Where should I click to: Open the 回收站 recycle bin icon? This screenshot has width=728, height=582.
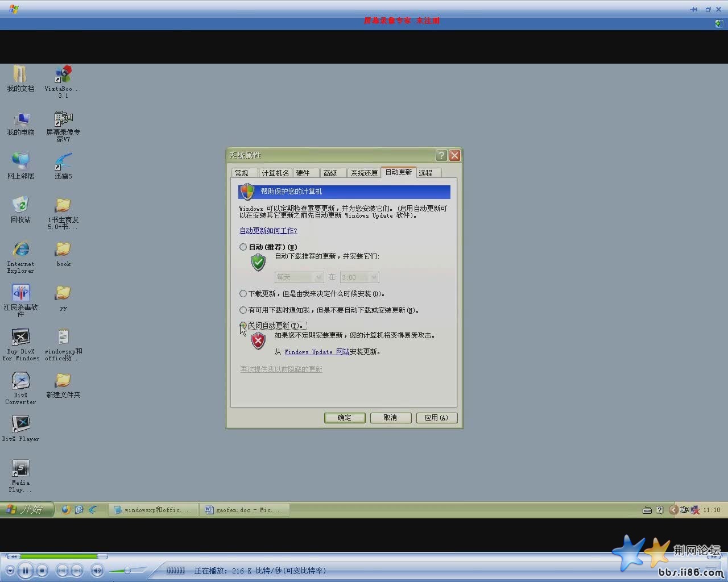20,206
